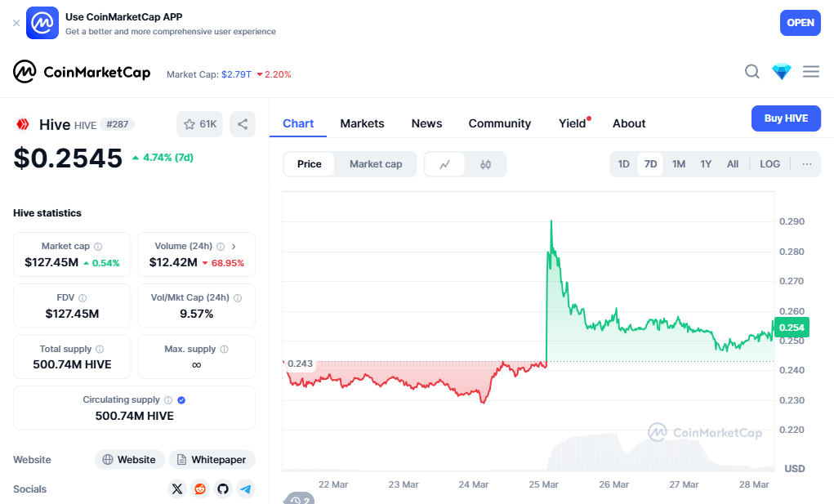This screenshot has width=834, height=504.
Task: Open Hive's X (Twitter) social link
Action: [177, 489]
